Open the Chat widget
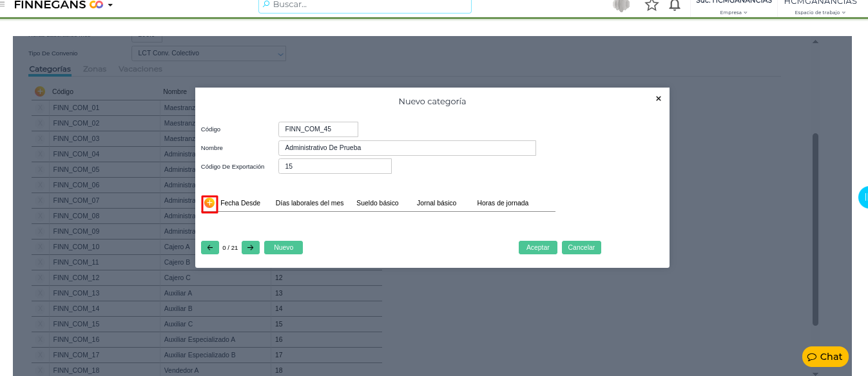Screen dimensions: 868x376 825,357
